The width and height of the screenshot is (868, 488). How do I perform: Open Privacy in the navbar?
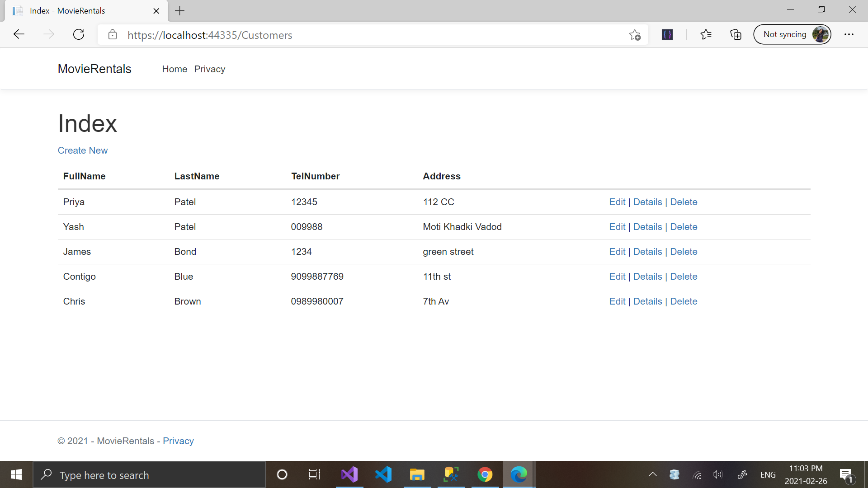(210, 69)
